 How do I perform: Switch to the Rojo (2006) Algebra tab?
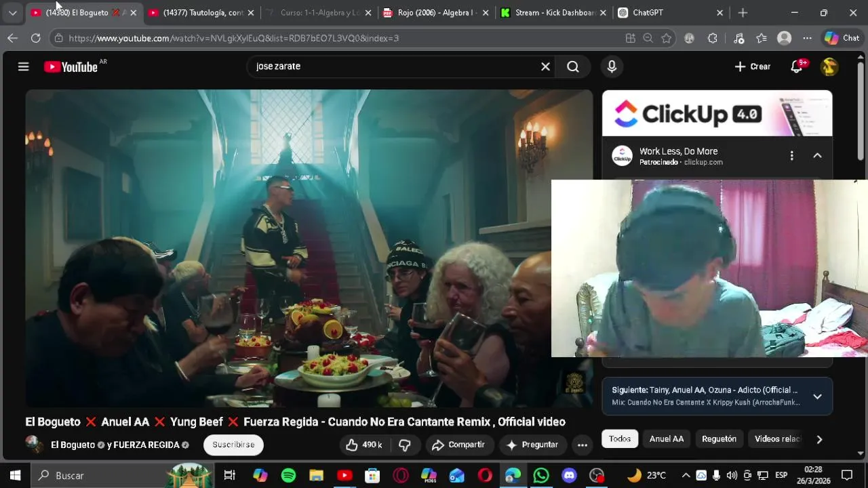[x=435, y=13]
